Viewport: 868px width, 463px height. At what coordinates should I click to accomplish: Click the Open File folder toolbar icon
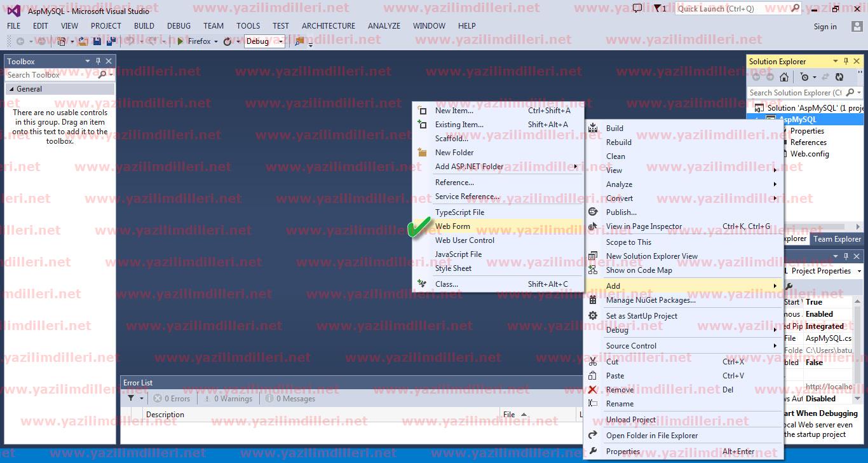[83, 41]
